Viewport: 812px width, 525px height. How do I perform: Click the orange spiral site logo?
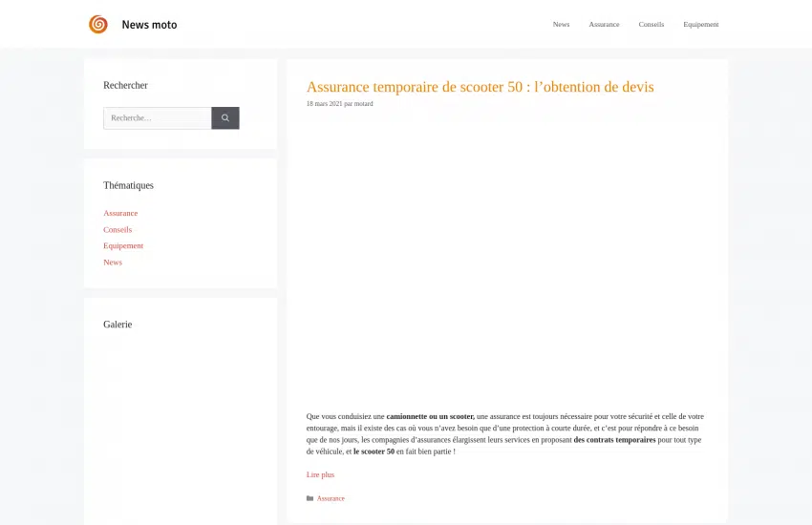coord(97,24)
